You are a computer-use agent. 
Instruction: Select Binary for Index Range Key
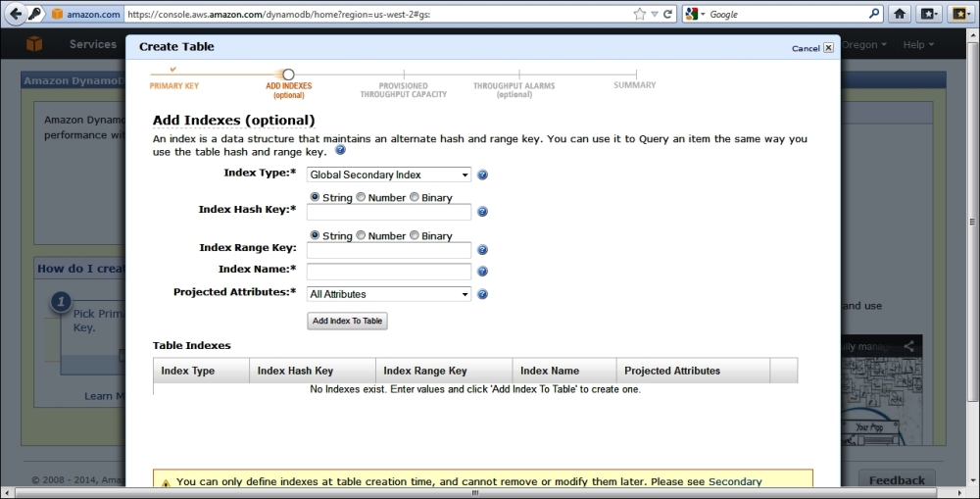click(414, 235)
